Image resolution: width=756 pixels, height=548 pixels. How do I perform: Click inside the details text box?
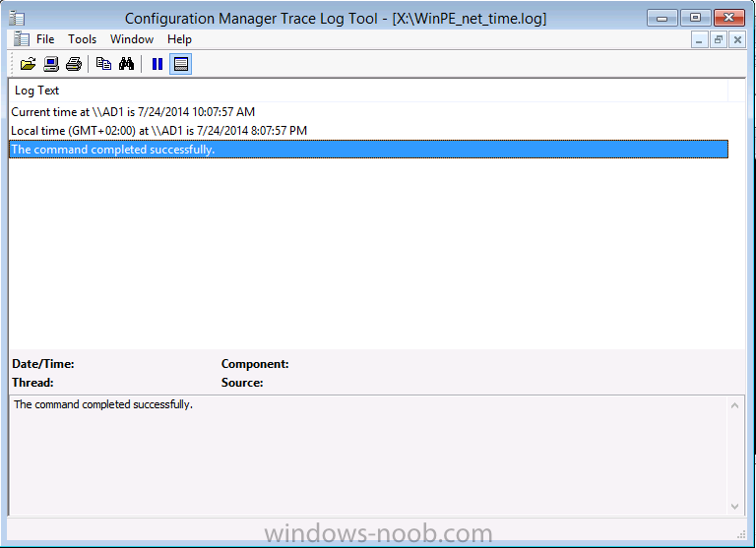pyautogui.click(x=369, y=455)
